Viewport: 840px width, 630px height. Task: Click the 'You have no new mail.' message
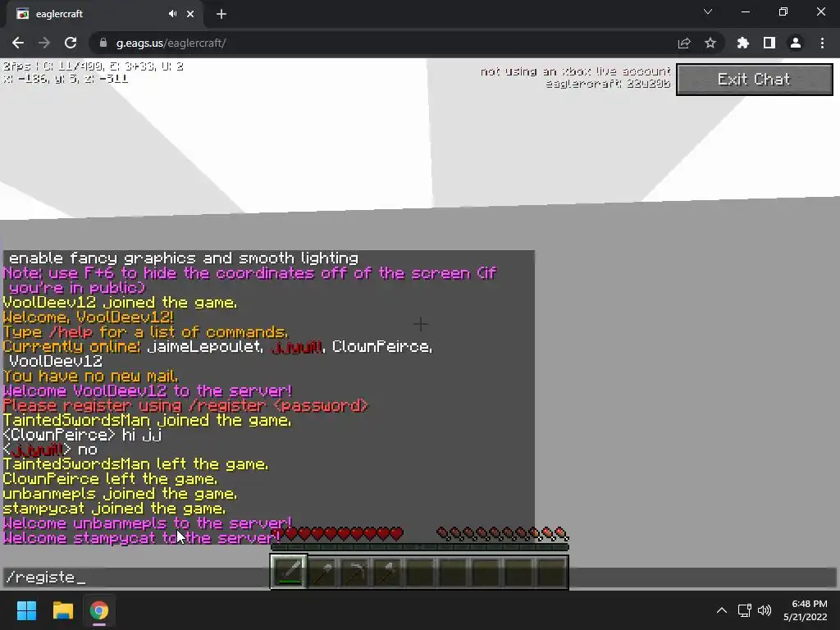90,376
